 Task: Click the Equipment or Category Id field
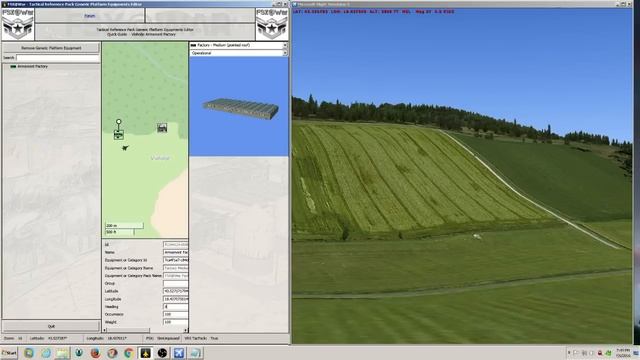[176, 260]
